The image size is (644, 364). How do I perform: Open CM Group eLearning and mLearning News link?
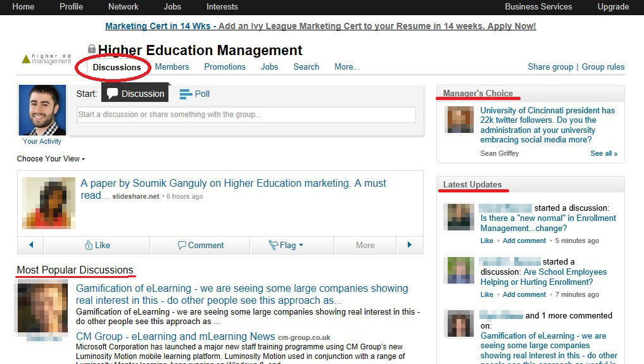pos(175,337)
